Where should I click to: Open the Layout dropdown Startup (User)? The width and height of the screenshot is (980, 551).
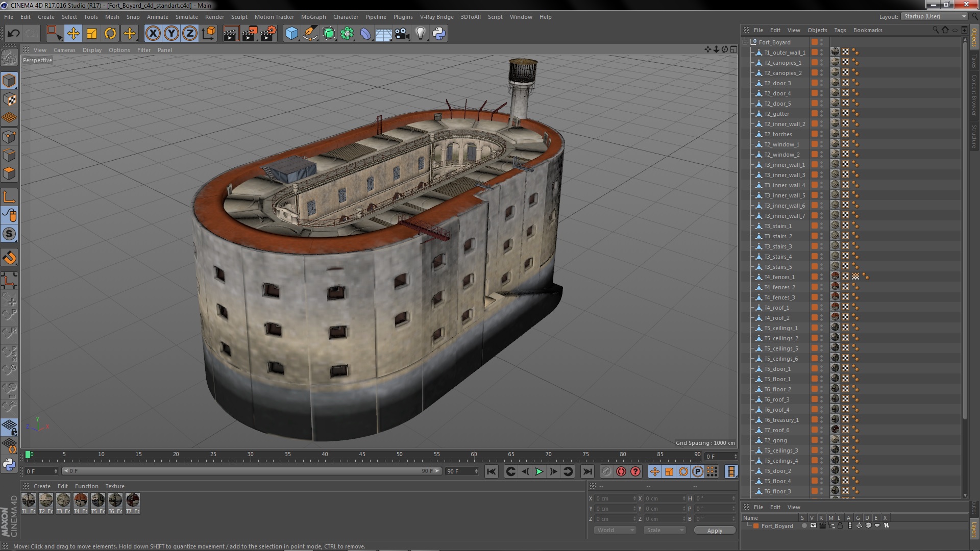(x=934, y=16)
